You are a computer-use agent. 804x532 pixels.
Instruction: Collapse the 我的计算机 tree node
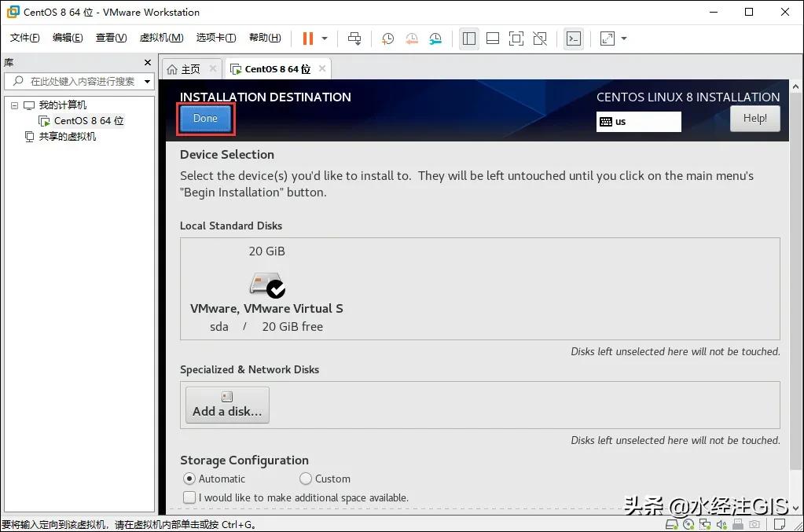pyautogui.click(x=13, y=105)
